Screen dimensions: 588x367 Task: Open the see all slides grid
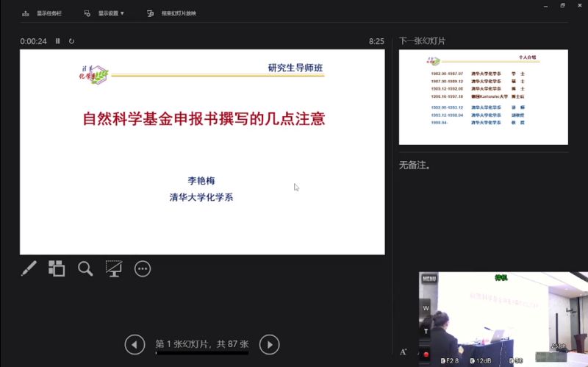tap(57, 268)
